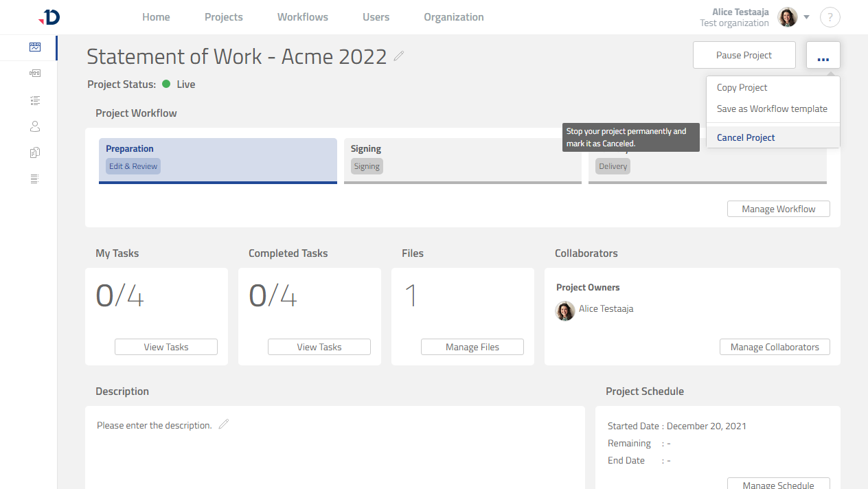Screen dimensions: 868x489
Task: Choose Copy Project from the menu
Action: click(741, 87)
